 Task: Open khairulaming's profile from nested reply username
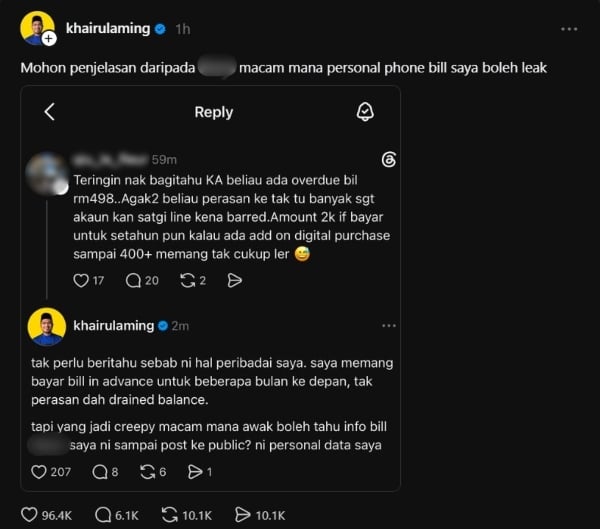(x=114, y=326)
